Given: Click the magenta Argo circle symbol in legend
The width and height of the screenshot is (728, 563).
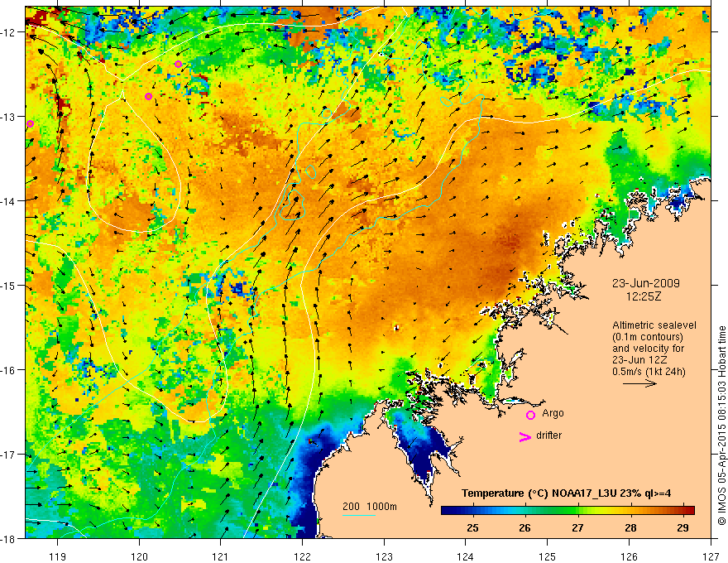Looking at the screenshot, I should tap(530, 415).
